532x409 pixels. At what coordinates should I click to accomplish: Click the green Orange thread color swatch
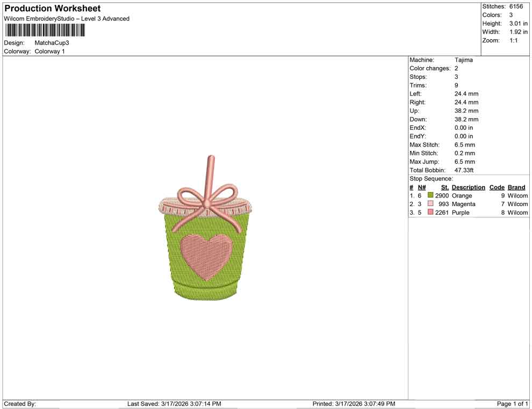pos(430,196)
